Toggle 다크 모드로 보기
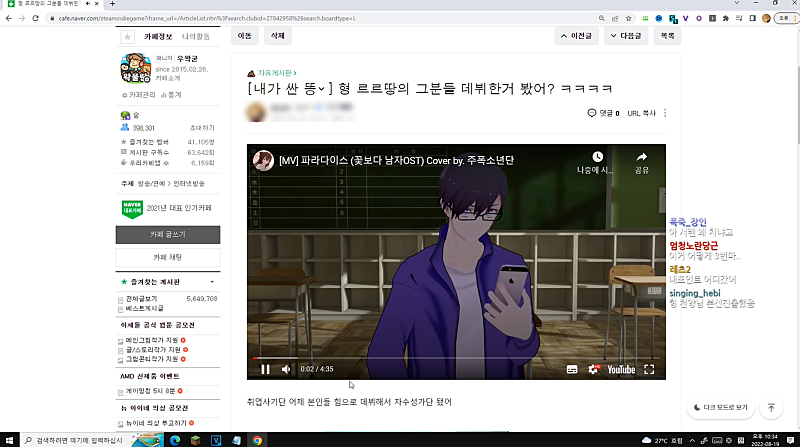Image resolution: width=800 pixels, height=447 pixels. [720, 407]
